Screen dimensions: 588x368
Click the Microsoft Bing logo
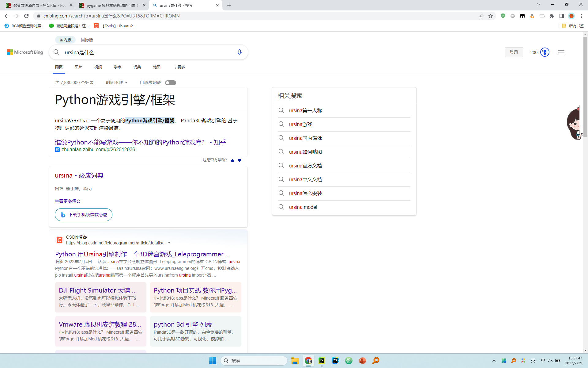[25, 52]
